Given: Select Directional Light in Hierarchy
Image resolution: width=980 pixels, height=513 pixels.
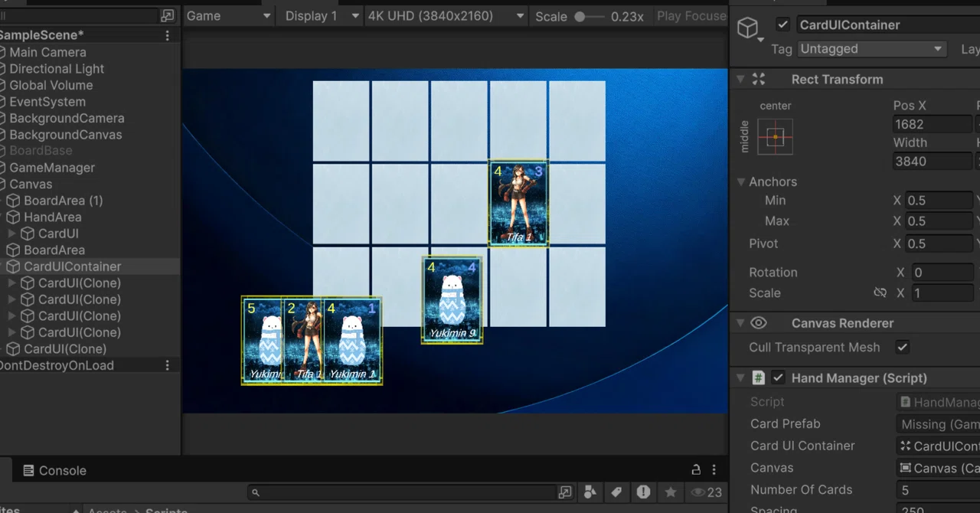Looking at the screenshot, I should (x=57, y=68).
